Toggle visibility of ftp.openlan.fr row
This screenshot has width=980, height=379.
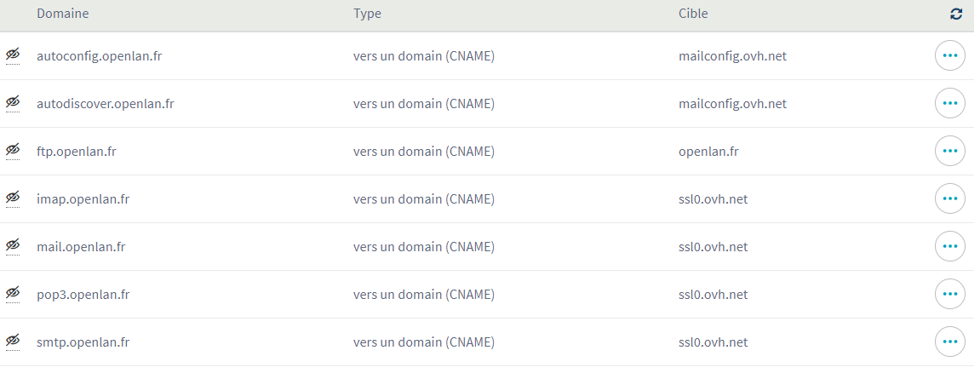pos(12,152)
